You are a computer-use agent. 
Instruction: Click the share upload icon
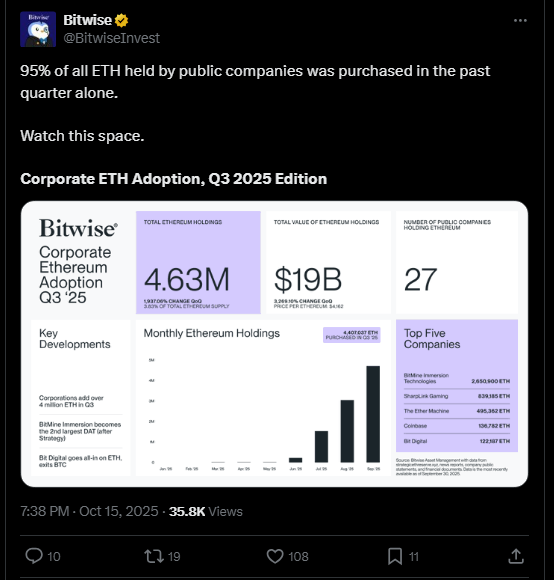(x=516, y=556)
